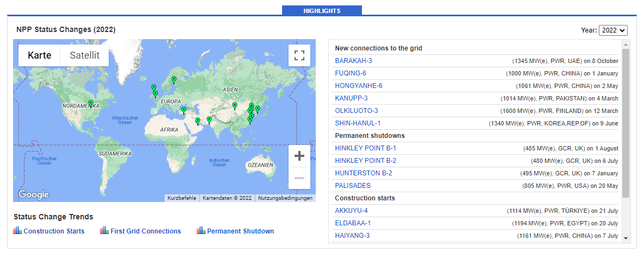644x259 pixels.
Task: Toggle fullscreen view on the map
Action: [299, 55]
